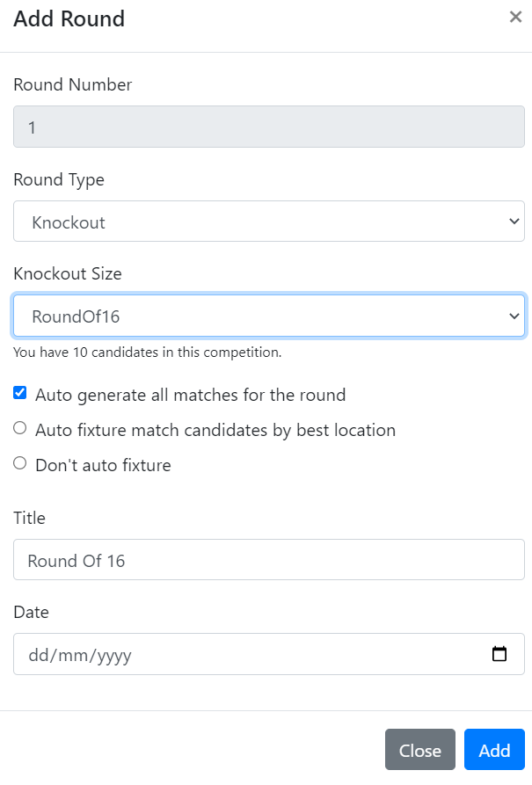532x785 pixels.
Task: Click the grey Close button
Action: [x=420, y=750]
